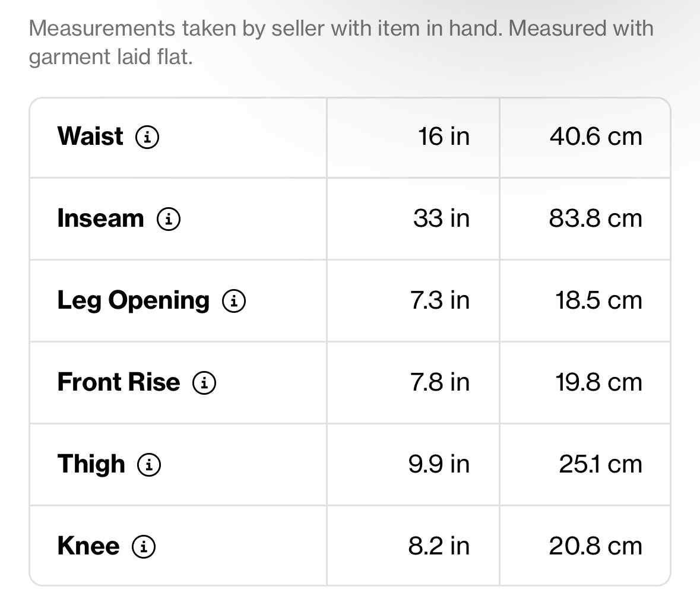The image size is (700, 596).
Task: Click the 83.8 cm inseam value
Action: click(x=596, y=219)
